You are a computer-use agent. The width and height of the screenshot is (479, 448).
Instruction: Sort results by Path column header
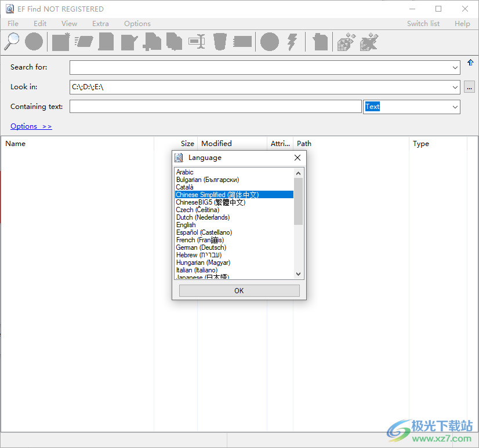351,144
